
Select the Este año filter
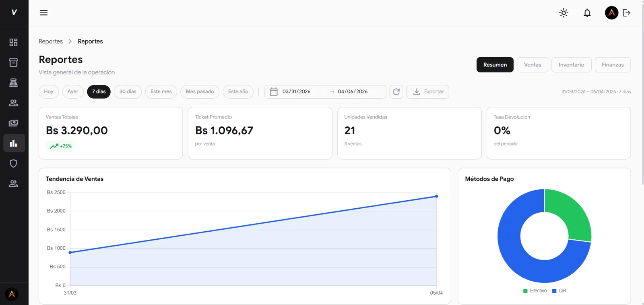(x=238, y=91)
